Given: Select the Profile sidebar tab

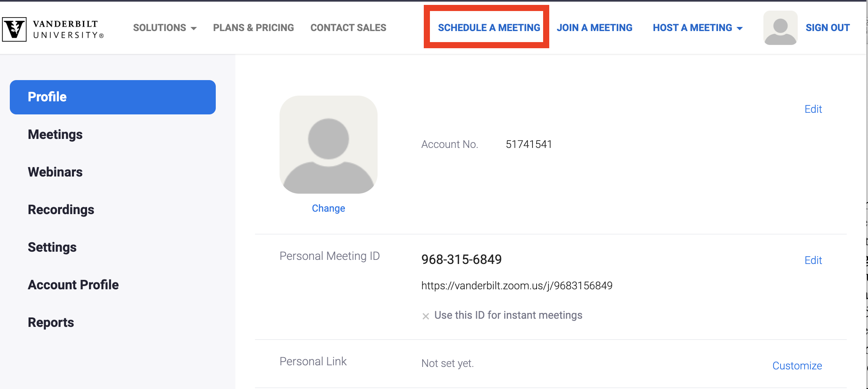Looking at the screenshot, I should [x=113, y=97].
